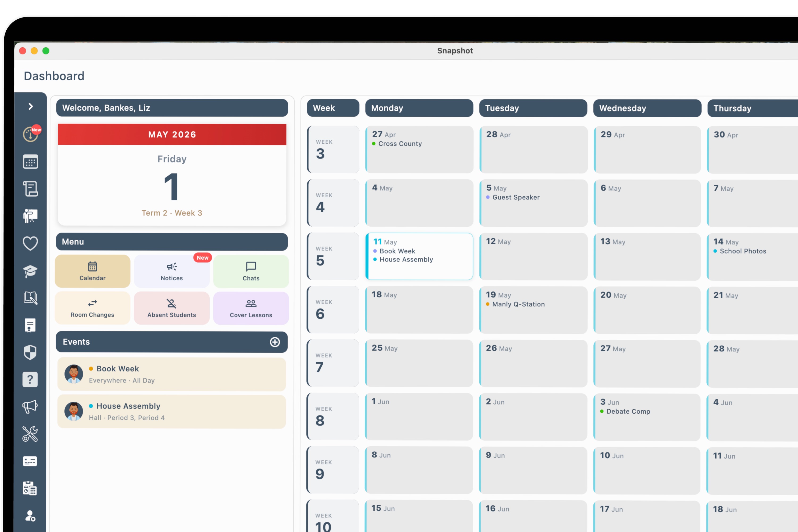Click the May 2026 Friday 1 date card
Viewport: 798px width, 532px height.
(172, 175)
